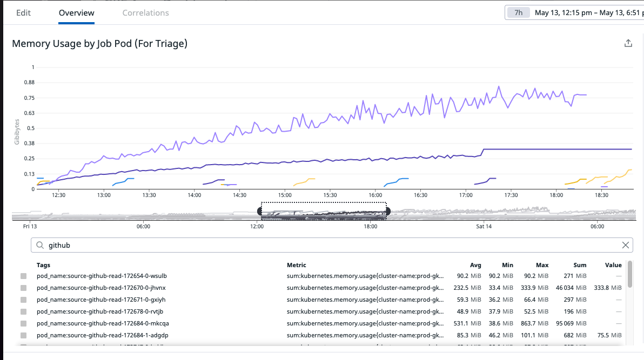644x360 pixels.
Task: Sort table by Avg column
Action: [475, 265]
